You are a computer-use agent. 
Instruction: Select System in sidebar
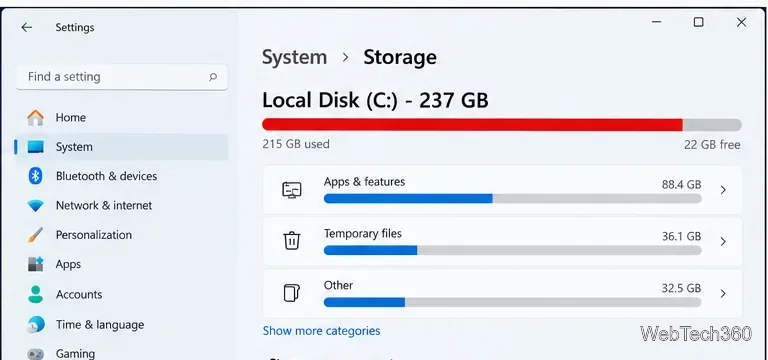[122, 147]
